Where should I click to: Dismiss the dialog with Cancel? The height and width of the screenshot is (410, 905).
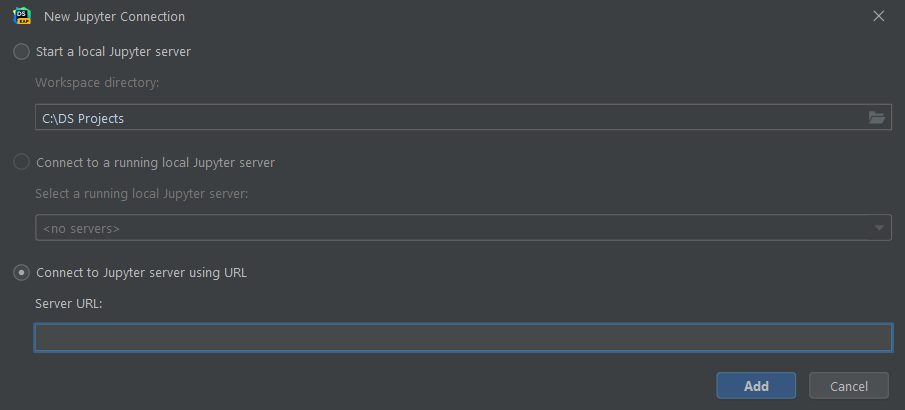pyautogui.click(x=848, y=386)
